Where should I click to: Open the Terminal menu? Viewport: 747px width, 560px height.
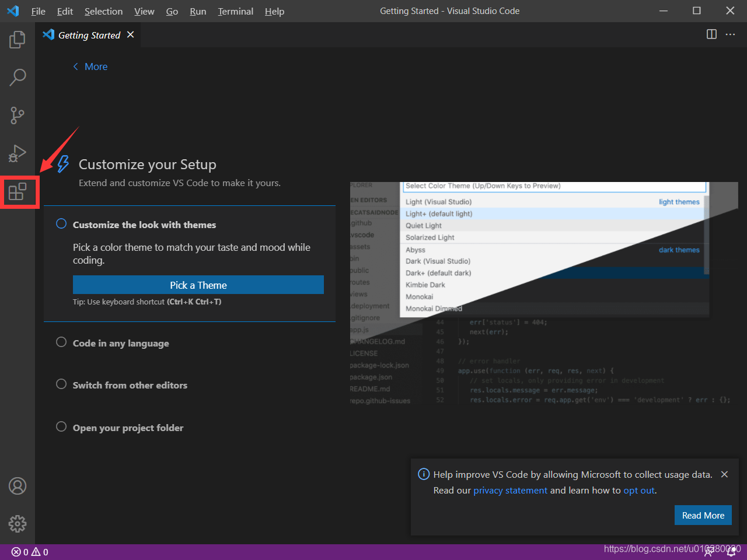click(x=235, y=11)
